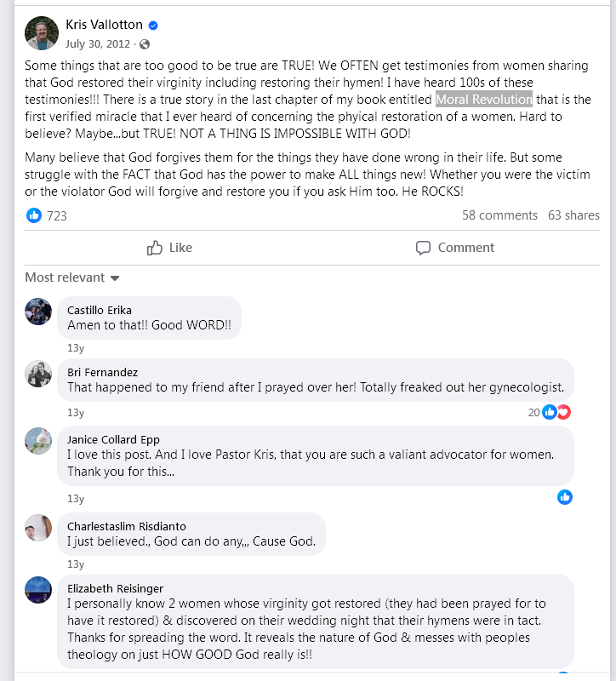This screenshot has width=616, height=681.
Task: Click Bri Fernandez's avatar picture
Action: pyautogui.click(x=38, y=374)
